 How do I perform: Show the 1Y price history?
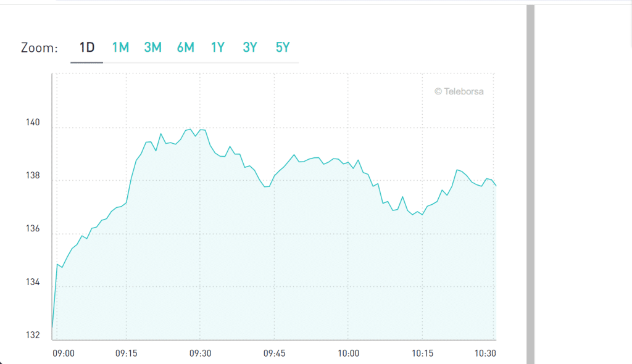click(217, 48)
